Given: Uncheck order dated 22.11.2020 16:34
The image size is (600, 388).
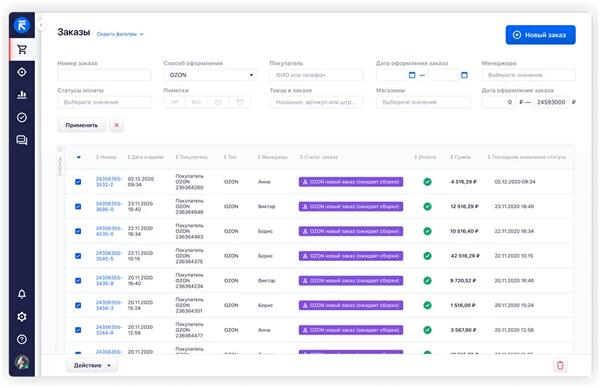Looking at the screenshot, I should tap(78, 231).
